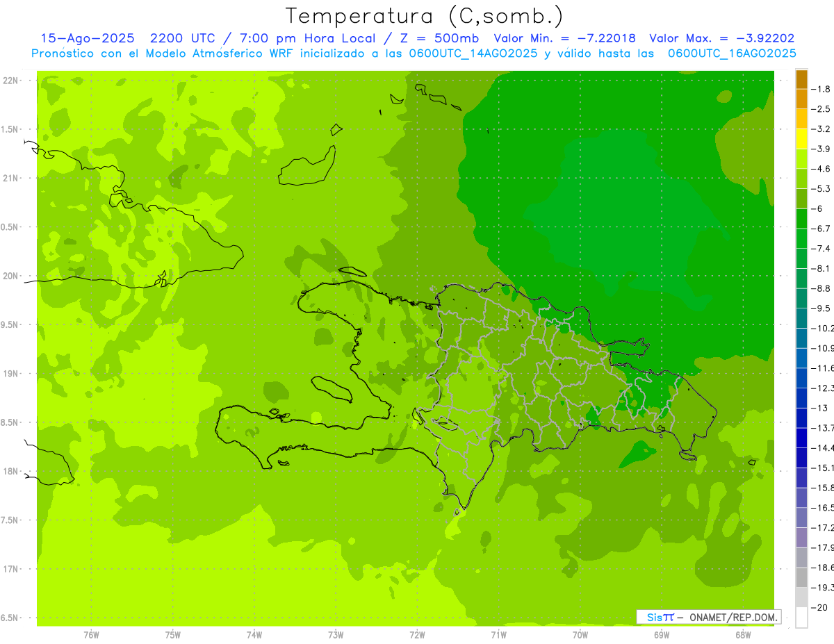Click the '74W' longitude label
Screen dimensions: 834x644
[254, 635]
